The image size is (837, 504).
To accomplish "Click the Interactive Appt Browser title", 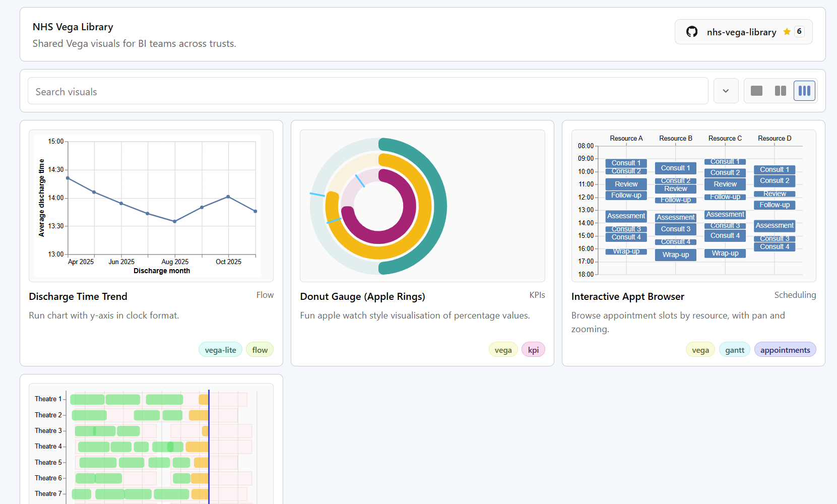I will tap(628, 296).
